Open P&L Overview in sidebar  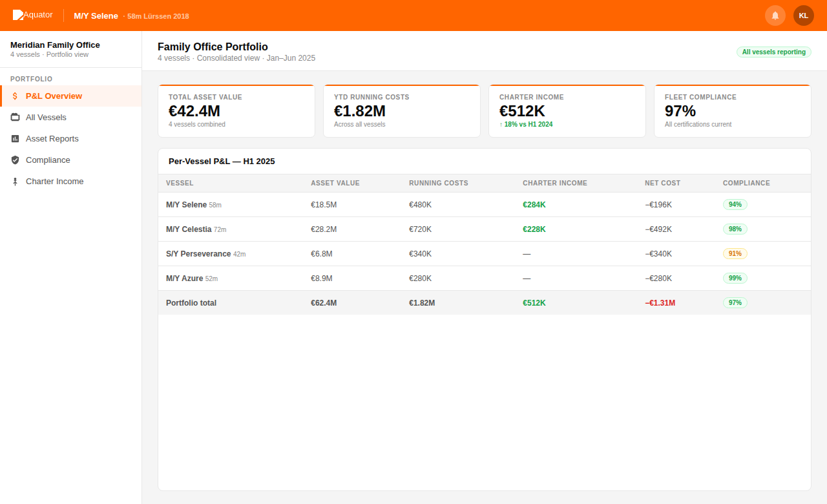pyautogui.click(x=70, y=96)
